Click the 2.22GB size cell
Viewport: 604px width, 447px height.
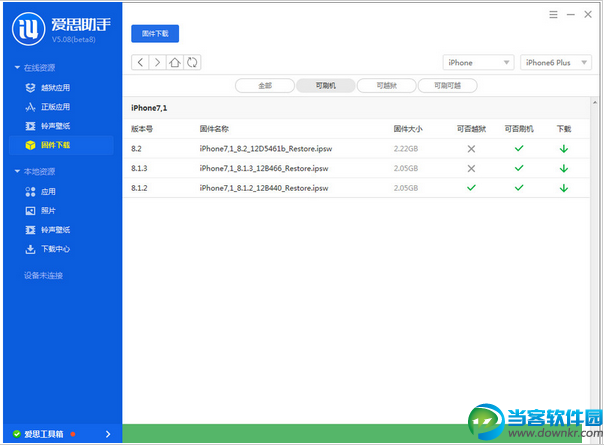[x=406, y=149]
